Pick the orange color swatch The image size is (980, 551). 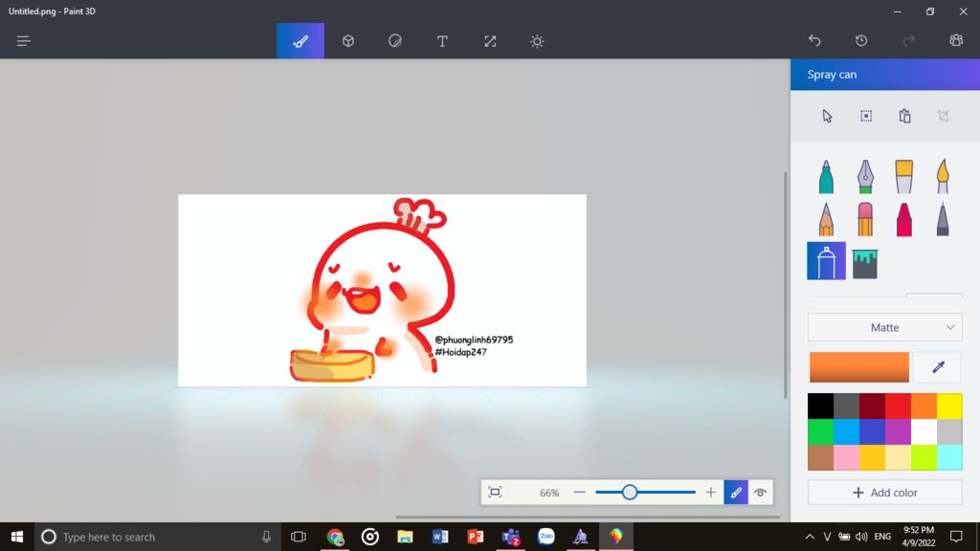pyautogui.click(x=924, y=406)
